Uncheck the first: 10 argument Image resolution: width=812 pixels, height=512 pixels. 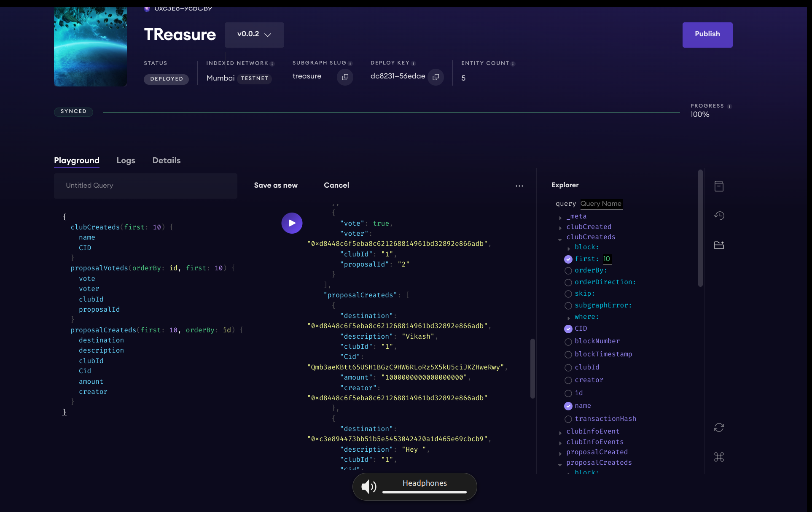pyautogui.click(x=568, y=259)
